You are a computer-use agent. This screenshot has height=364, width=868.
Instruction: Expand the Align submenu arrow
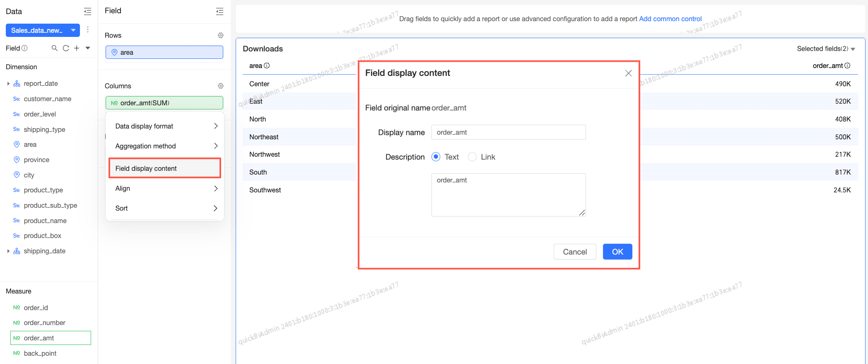(x=216, y=188)
